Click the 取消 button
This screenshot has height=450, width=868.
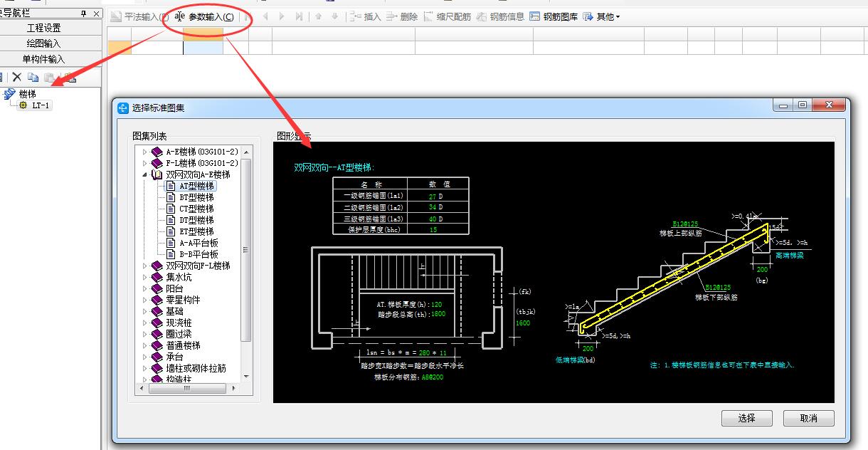coord(808,418)
